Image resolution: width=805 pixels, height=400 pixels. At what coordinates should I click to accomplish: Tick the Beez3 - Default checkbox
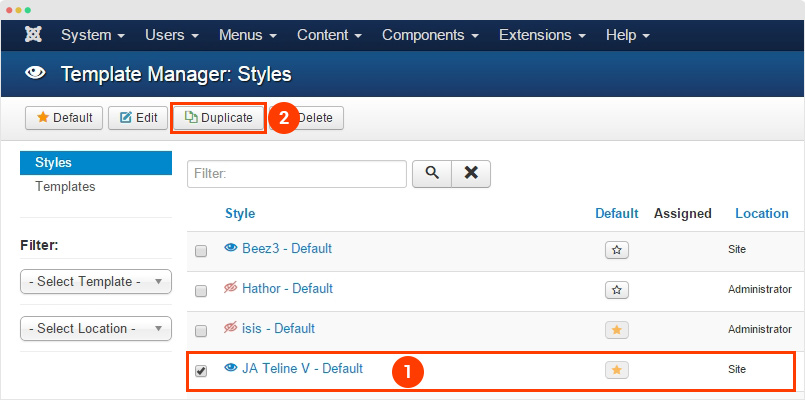tap(201, 251)
